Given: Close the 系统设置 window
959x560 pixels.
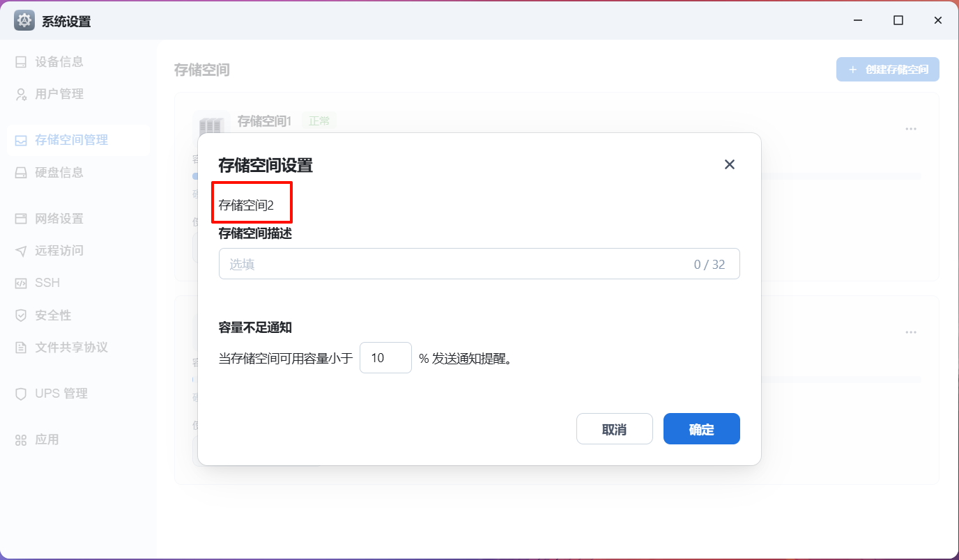Looking at the screenshot, I should click(x=938, y=21).
